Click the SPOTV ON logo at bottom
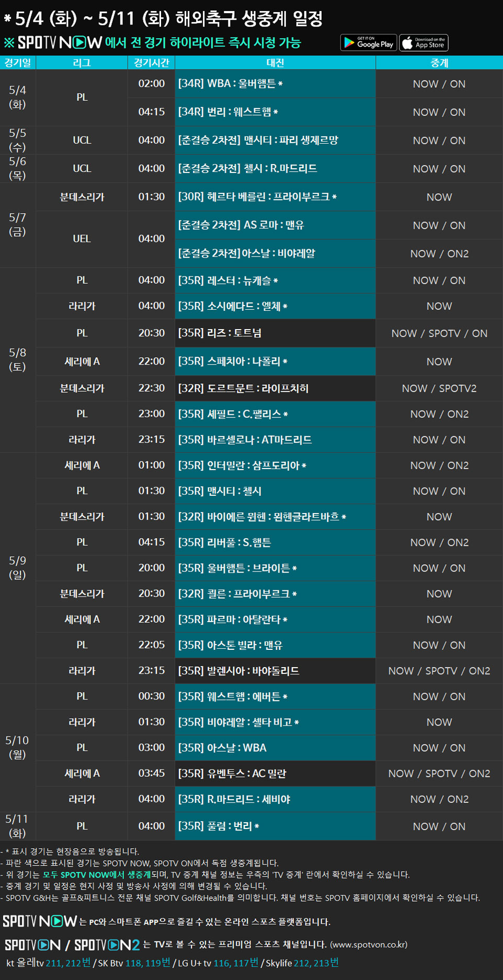 [33, 944]
